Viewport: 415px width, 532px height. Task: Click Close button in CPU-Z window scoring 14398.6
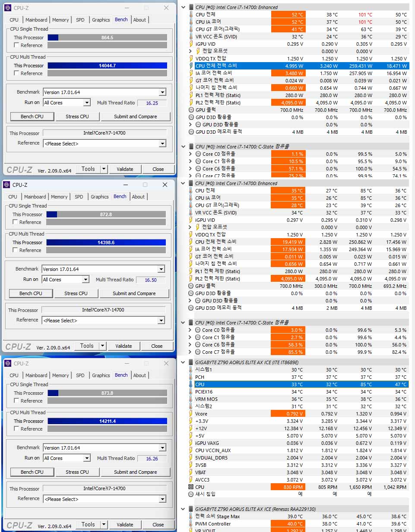157,346
